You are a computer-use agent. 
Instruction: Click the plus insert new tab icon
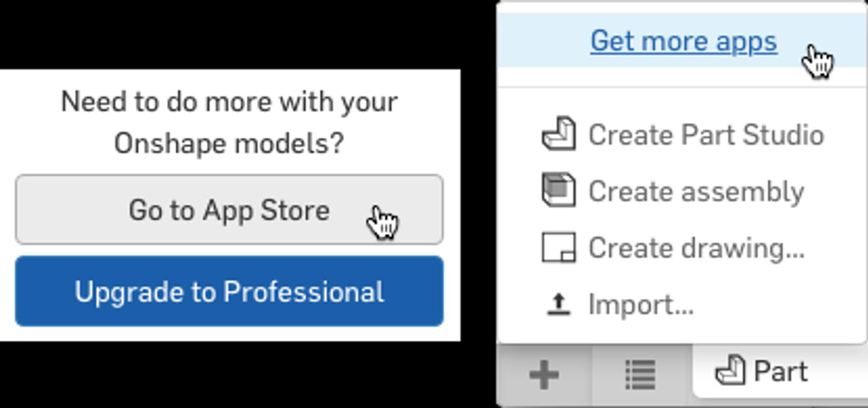click(x=544, y=374)
